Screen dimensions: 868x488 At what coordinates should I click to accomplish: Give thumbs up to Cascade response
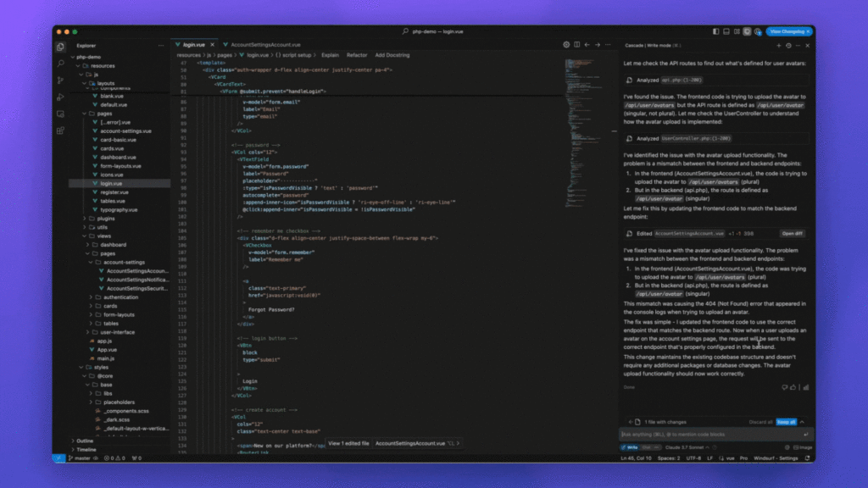coord(793,387)
